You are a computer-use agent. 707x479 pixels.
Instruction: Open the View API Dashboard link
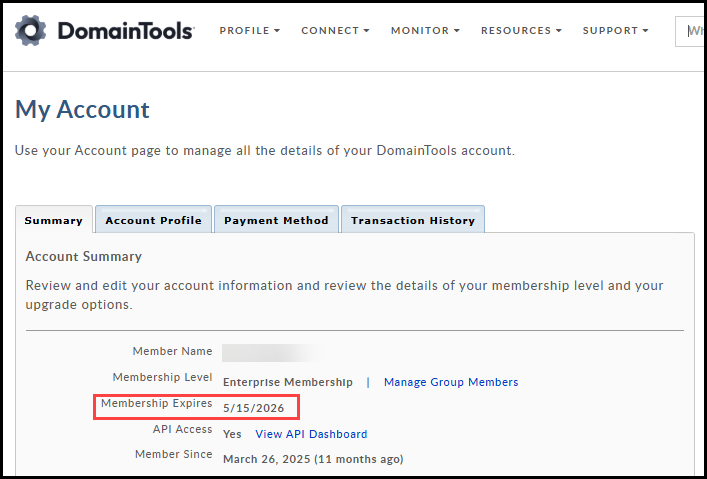pyautogui.click(x=311, y=434)
